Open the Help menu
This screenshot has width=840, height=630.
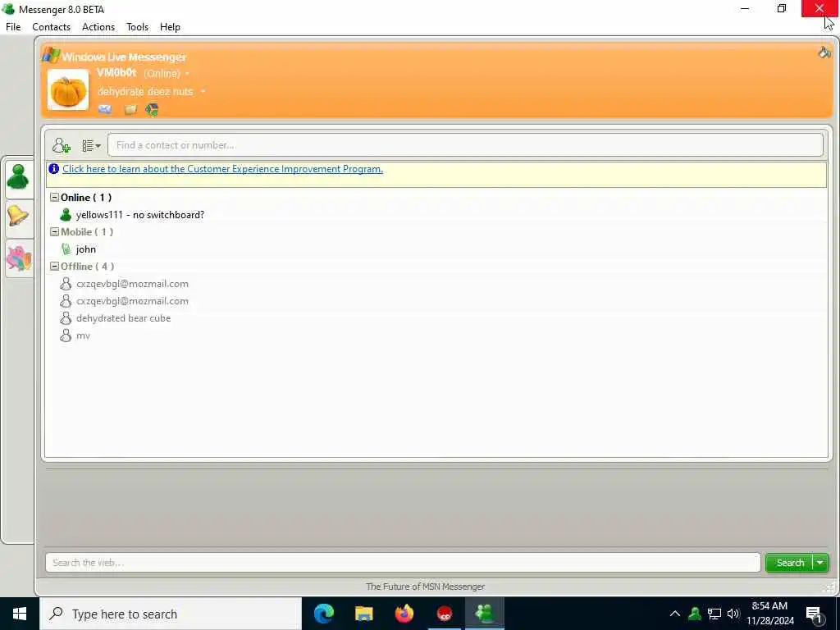(170, 27)
